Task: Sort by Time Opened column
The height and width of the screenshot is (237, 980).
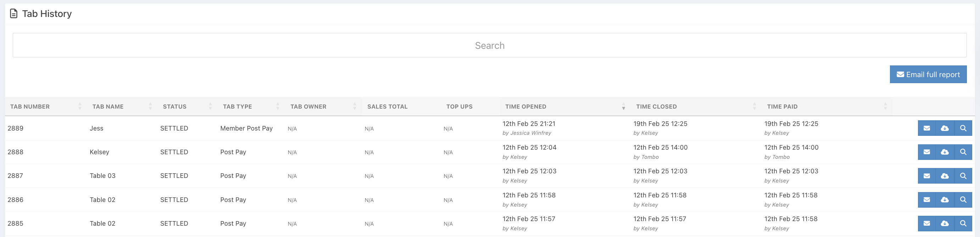Action: pyautogui.click(x=526, y=107)
